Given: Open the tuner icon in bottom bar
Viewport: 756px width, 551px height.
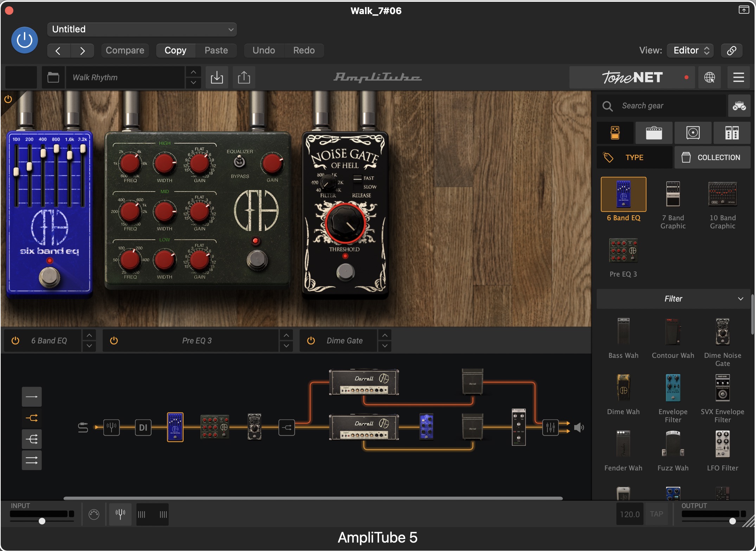Looking at the screenshot, I should [x=120, y=514].
